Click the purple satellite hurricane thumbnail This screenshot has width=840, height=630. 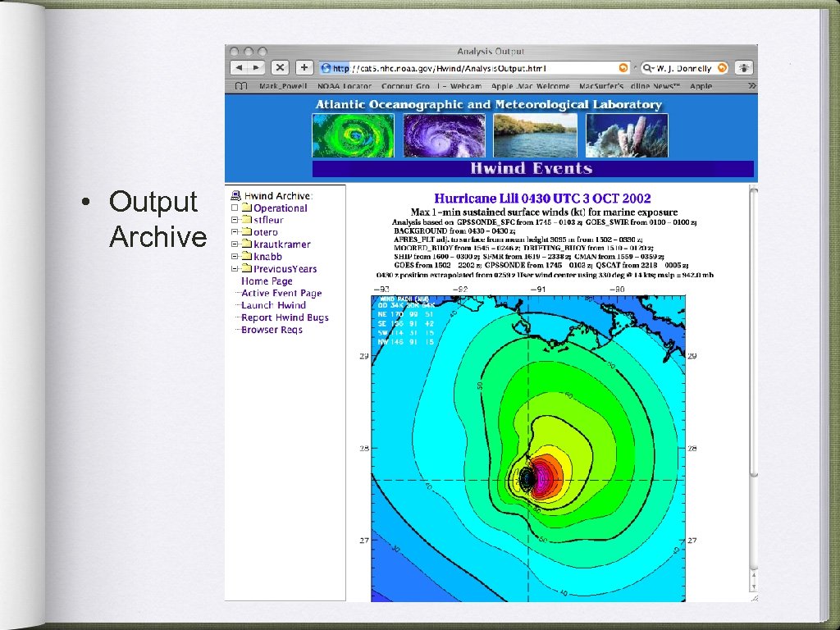(444, 135)
